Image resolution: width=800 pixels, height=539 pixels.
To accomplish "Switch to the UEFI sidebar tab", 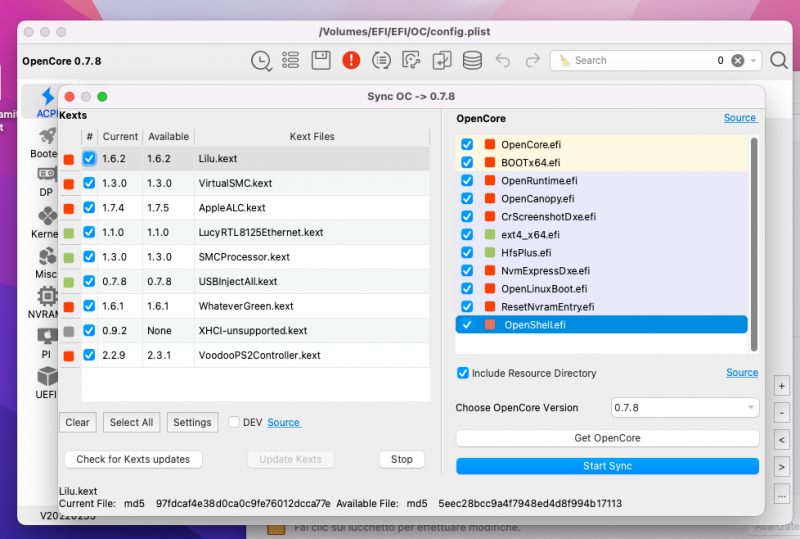I will (x=47, y=380).
